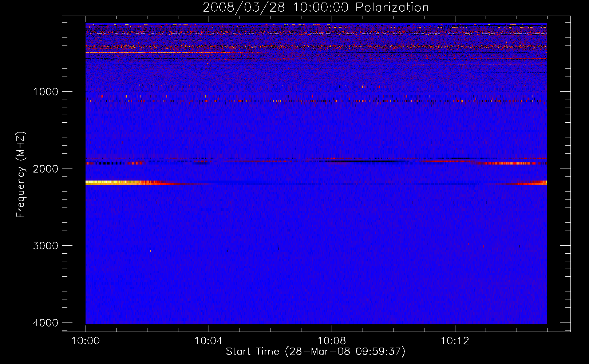
Task: Select the 'Frequency (MHZ)' axis label
Action: [21, 175]
